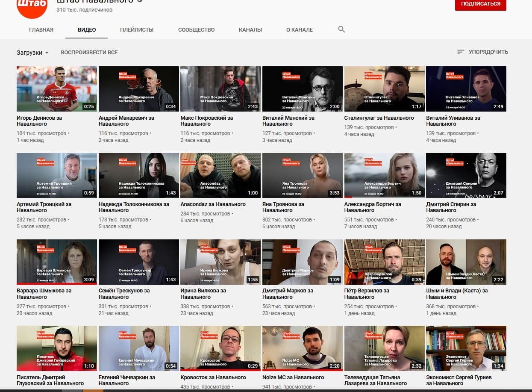Click title link Кровосток за Навального
This screenshot has width=532, height=392.
click(213, 377)
